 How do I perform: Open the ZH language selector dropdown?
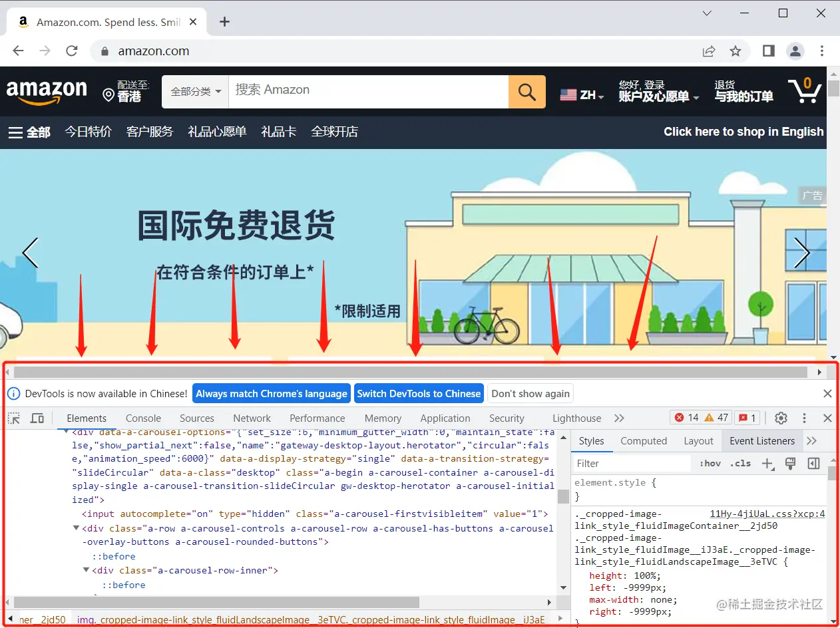click(582, 94)
